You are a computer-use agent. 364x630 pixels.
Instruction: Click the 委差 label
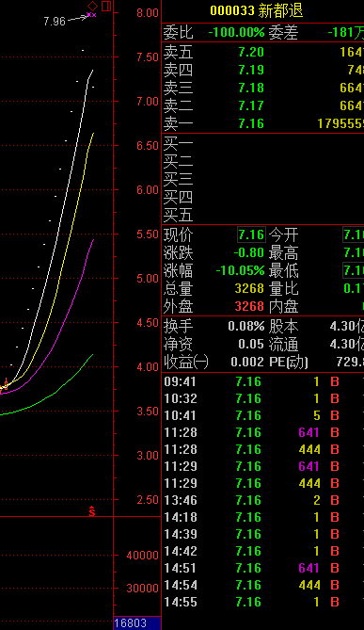283,32
